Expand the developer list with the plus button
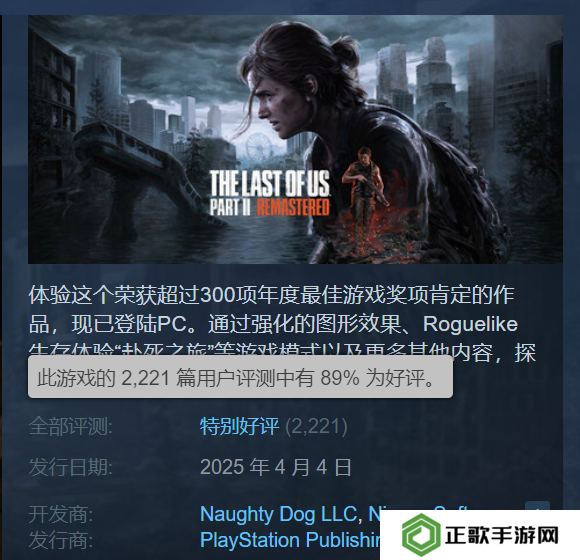 [537, 506]
